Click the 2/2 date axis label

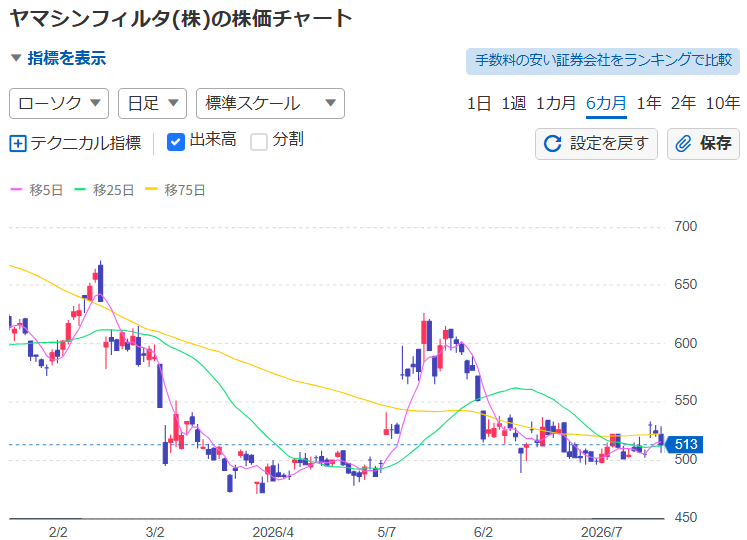click(58, 532)
